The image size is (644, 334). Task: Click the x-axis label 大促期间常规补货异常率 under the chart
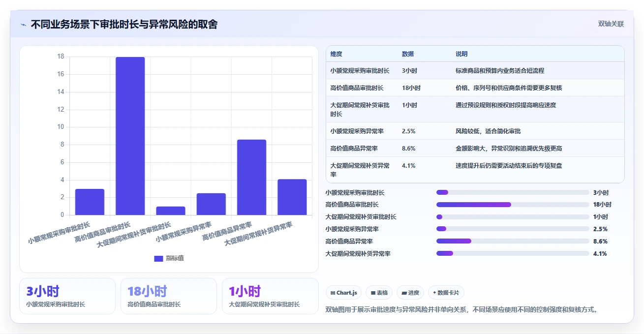point(258,234)
